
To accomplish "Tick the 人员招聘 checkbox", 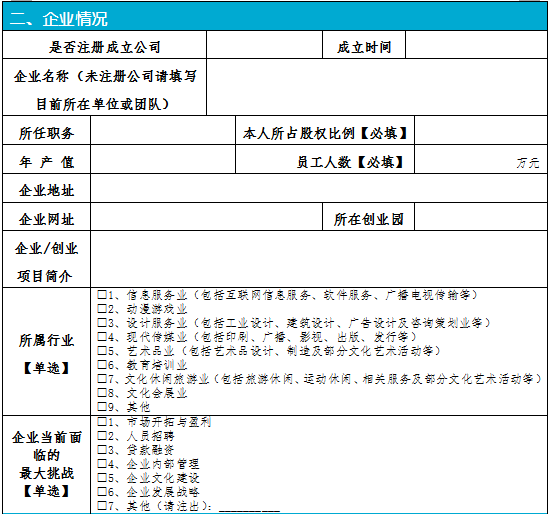I will click(x=102, y=435).
